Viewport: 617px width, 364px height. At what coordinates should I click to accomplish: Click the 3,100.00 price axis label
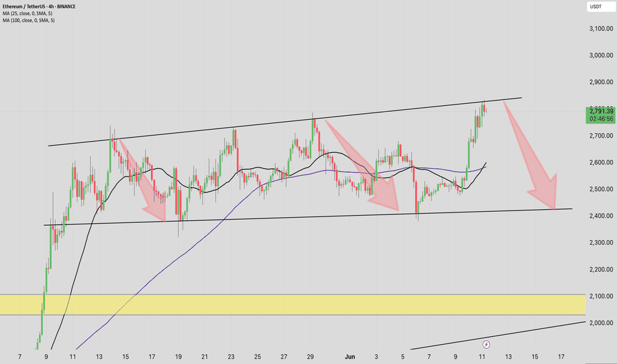[x=601, y=28]
